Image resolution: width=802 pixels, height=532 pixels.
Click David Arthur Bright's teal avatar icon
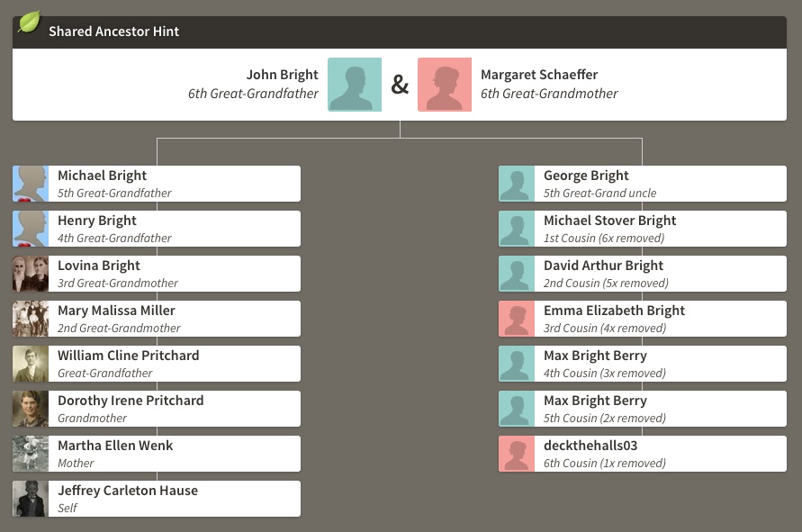tap(517, 274)
